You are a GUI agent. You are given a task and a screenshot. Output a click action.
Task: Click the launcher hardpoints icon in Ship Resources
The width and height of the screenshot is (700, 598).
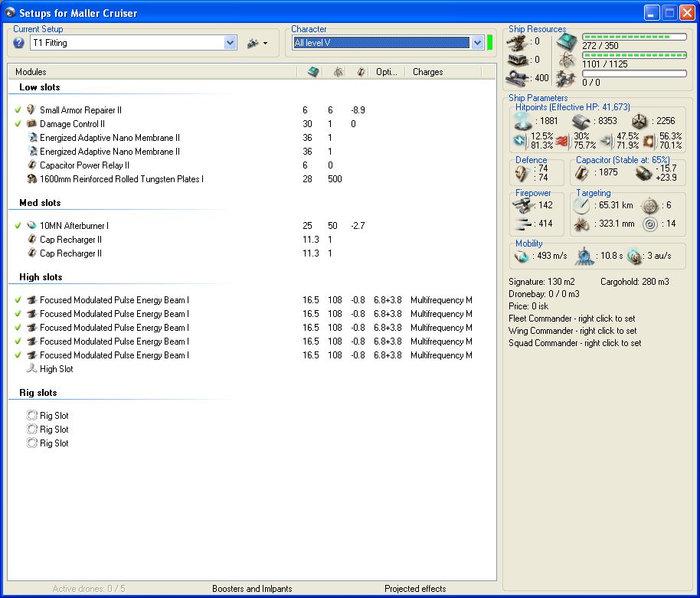click(x=518, y=60)
